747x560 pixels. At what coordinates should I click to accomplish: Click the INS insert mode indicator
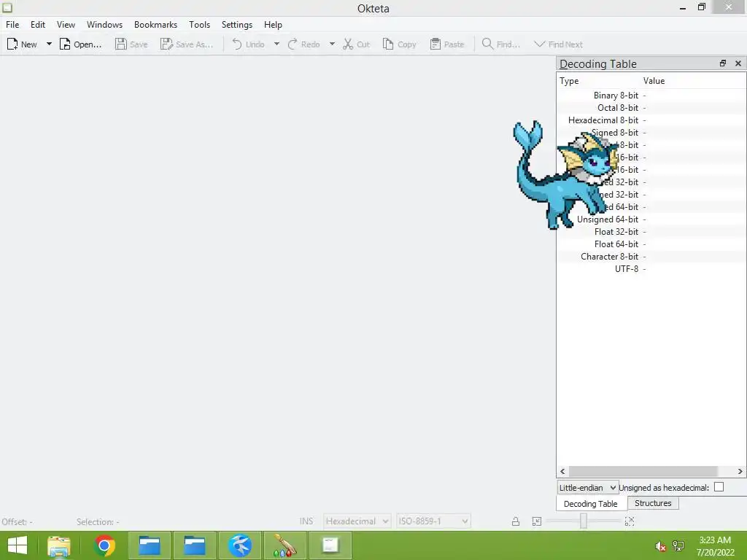(306, 521)
